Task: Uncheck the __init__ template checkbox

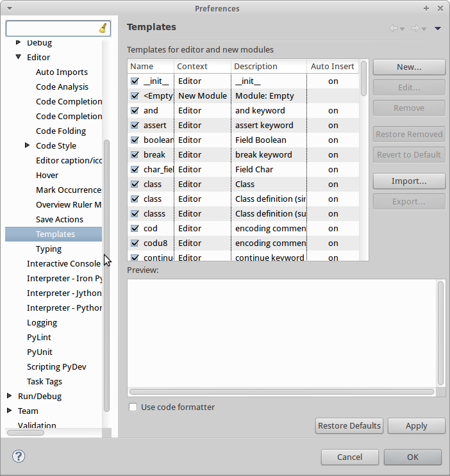Action: 135,81
